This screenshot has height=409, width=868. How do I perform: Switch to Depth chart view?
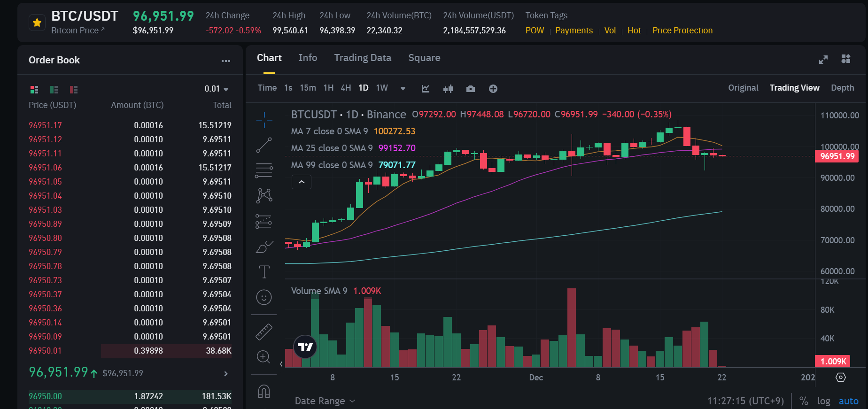(x=842, y=88)
